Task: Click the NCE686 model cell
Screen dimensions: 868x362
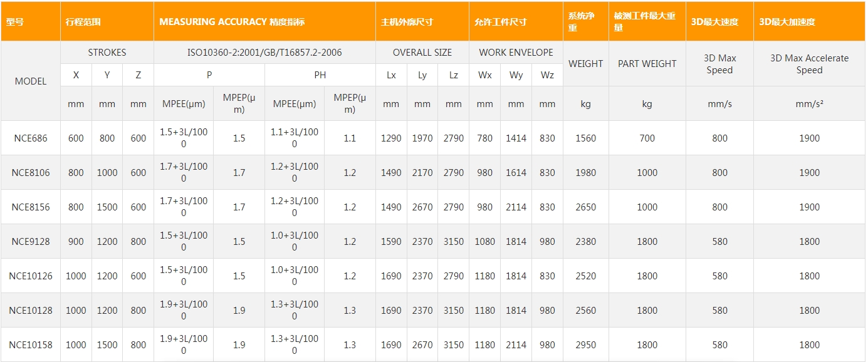Action: pos(30,138)
